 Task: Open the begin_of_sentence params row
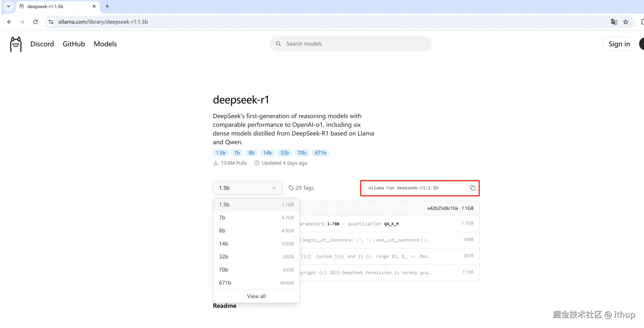pos(390,240)
